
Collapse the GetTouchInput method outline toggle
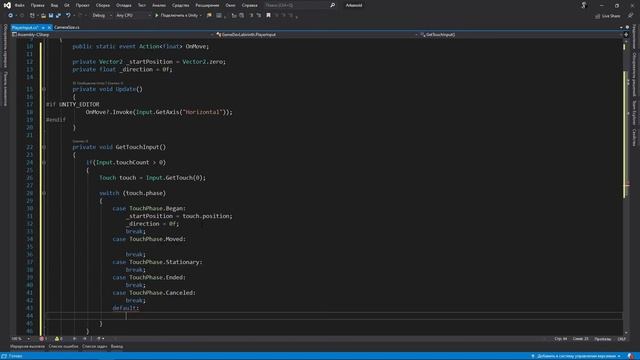point(44,147)
